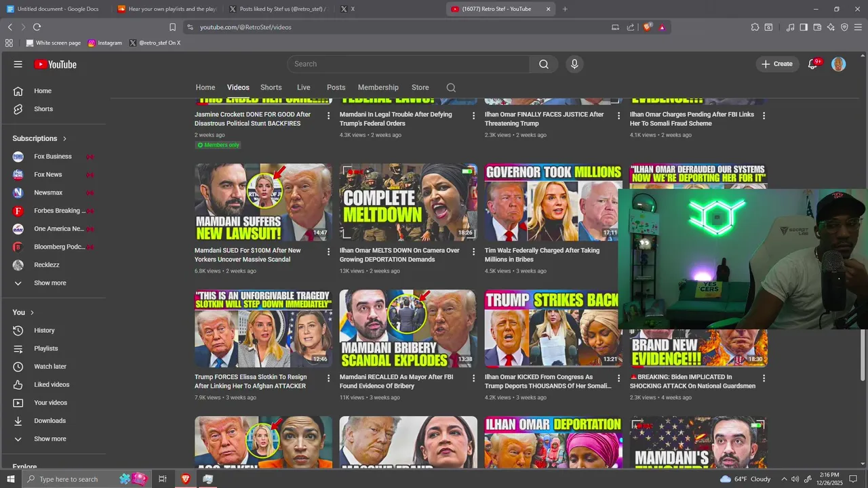This screenshot has width=868, height=488.
Task: Open the browser main menu icon
Action: 859,27
